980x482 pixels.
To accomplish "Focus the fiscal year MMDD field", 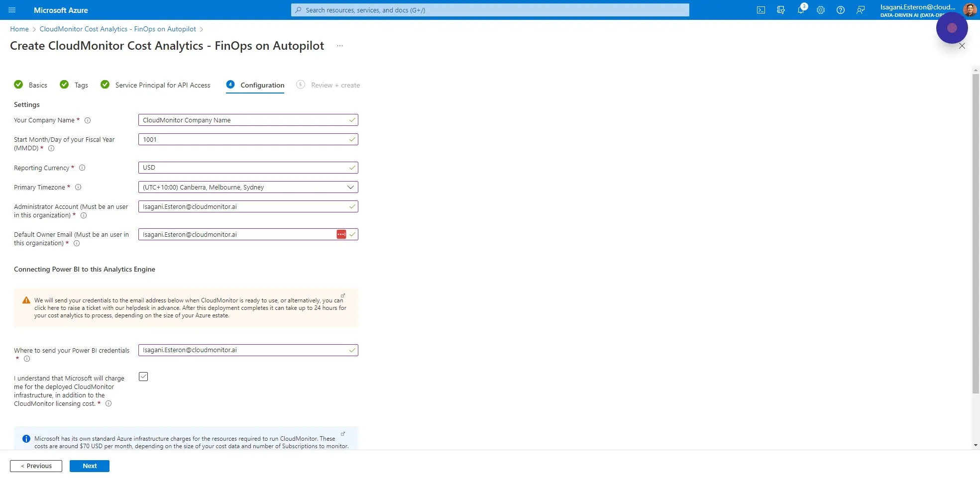I will [248, 140].
